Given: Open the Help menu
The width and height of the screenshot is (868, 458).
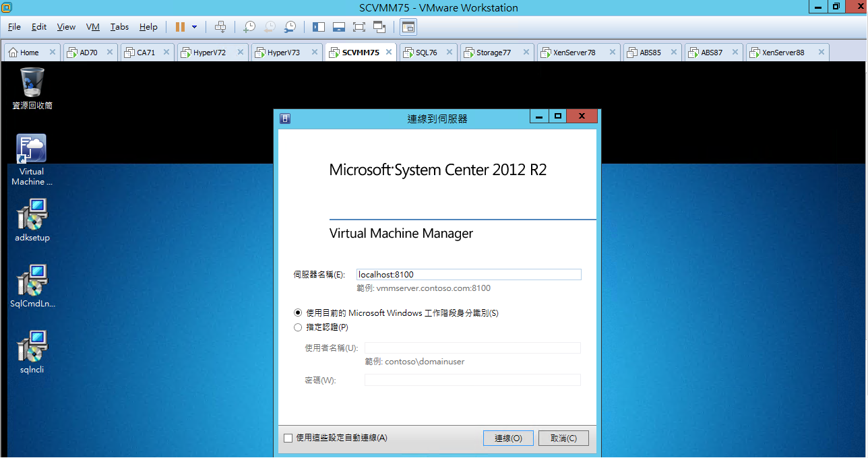Looking at the screenshot, I should pos(148,27).
